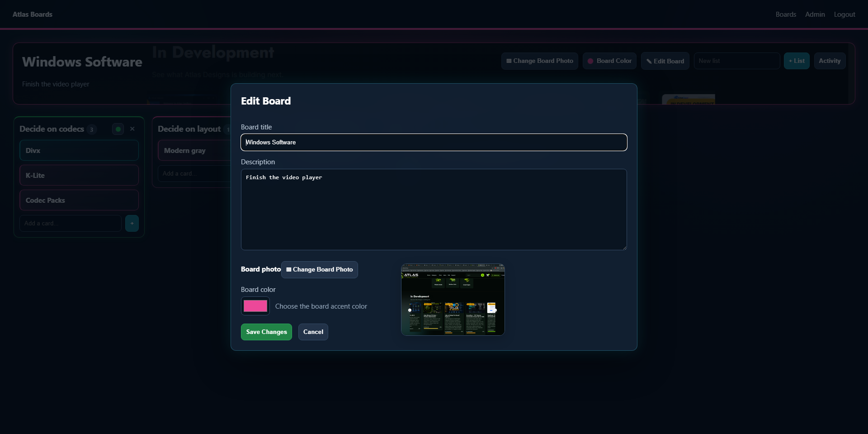Click the Board Color header button
Screen dimensions: 868x434
(609, 61)
